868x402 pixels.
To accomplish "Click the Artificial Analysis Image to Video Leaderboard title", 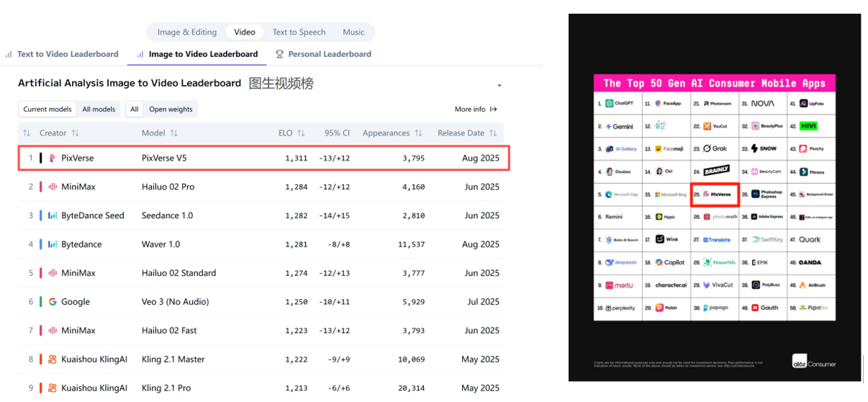I will 130,83.
